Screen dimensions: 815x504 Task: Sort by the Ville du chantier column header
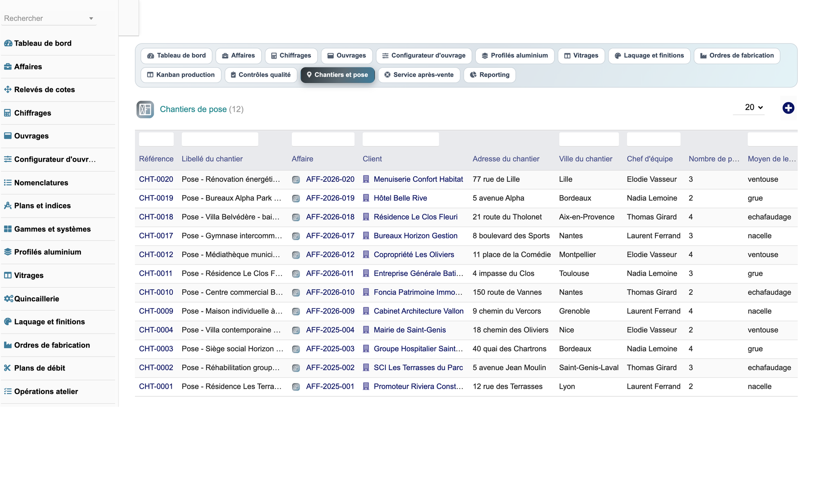click(585, 159)
